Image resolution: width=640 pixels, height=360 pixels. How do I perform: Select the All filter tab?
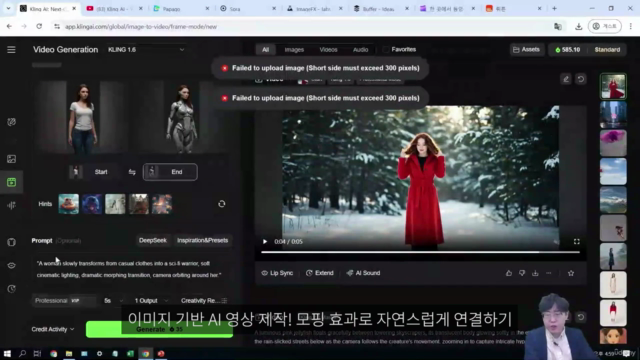(x=265, y=50)
